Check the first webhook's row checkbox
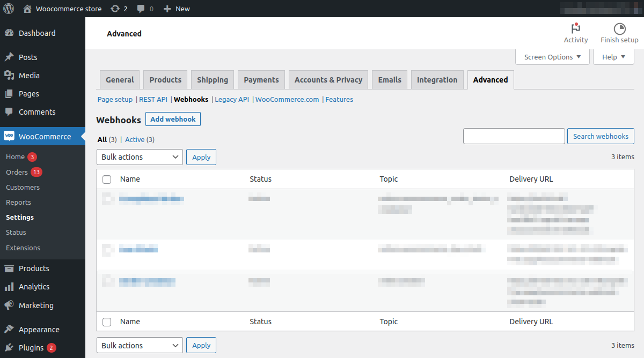The height and width of the screenshot is (358, 644). [x=107, y=198]
